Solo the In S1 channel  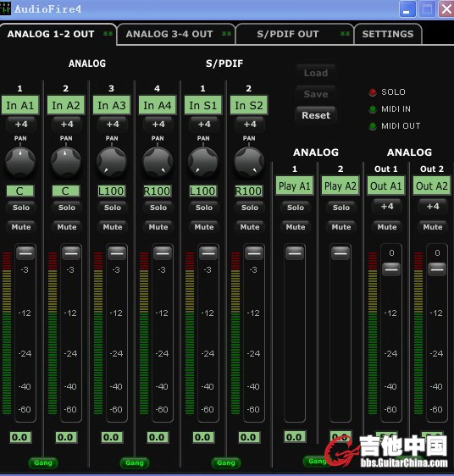pos(204,208)
